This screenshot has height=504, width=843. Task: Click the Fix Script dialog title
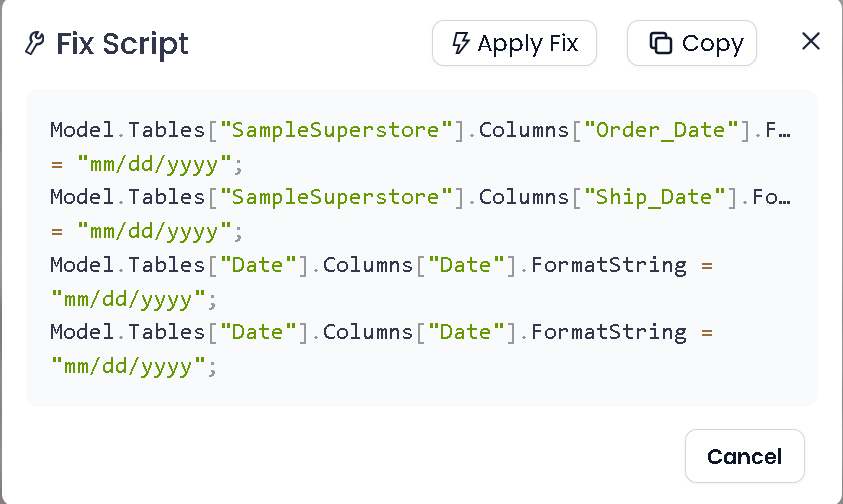[122, 44]
